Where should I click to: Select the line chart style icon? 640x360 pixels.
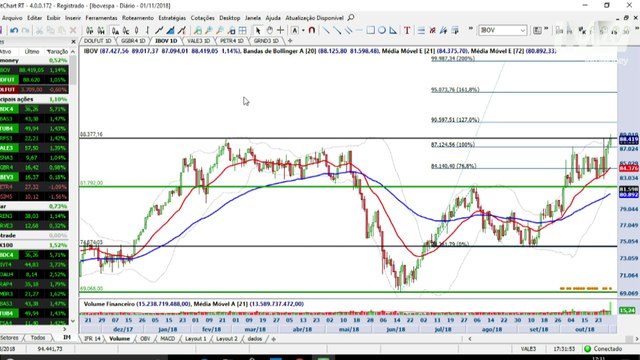(x=159, y=31)
